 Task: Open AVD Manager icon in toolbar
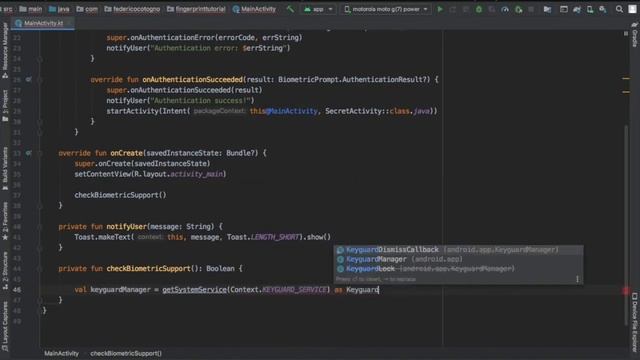pyautogui.click(x=590, y=9)
